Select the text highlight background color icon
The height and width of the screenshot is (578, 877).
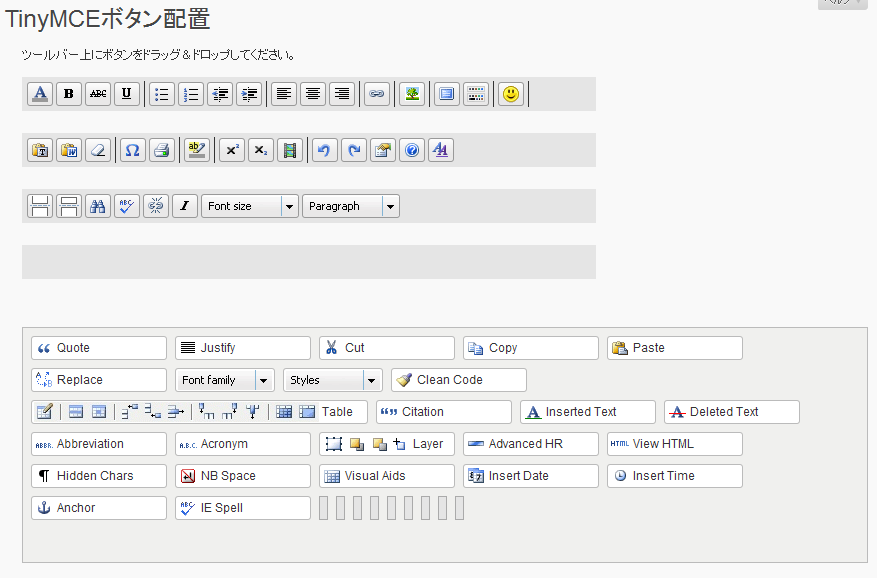pyautogui.click(x=196, y=150)
